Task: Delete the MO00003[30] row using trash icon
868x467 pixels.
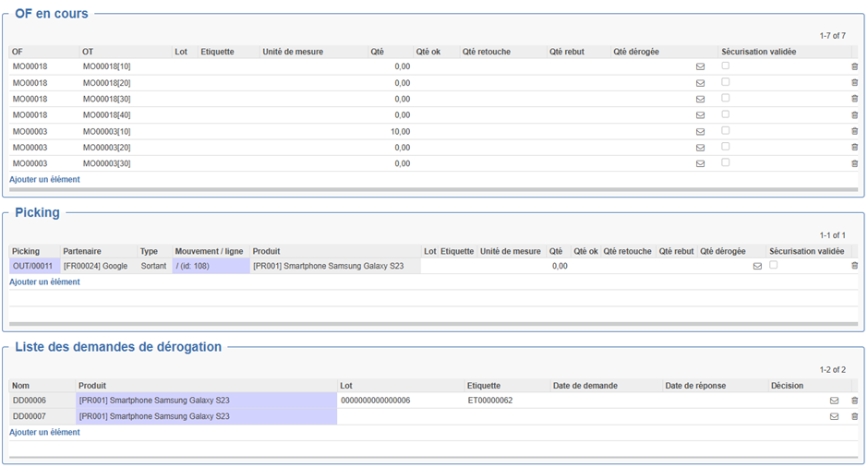Action: (x=854, y=163)
